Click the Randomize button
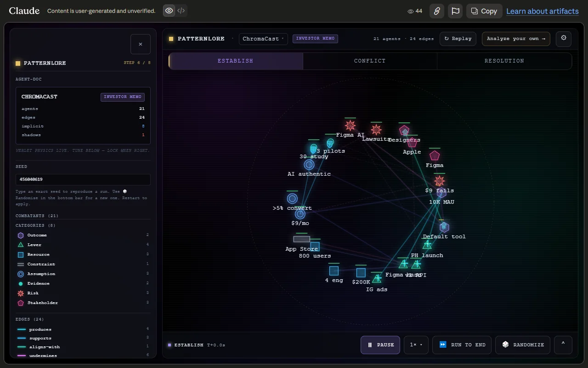 523,345
